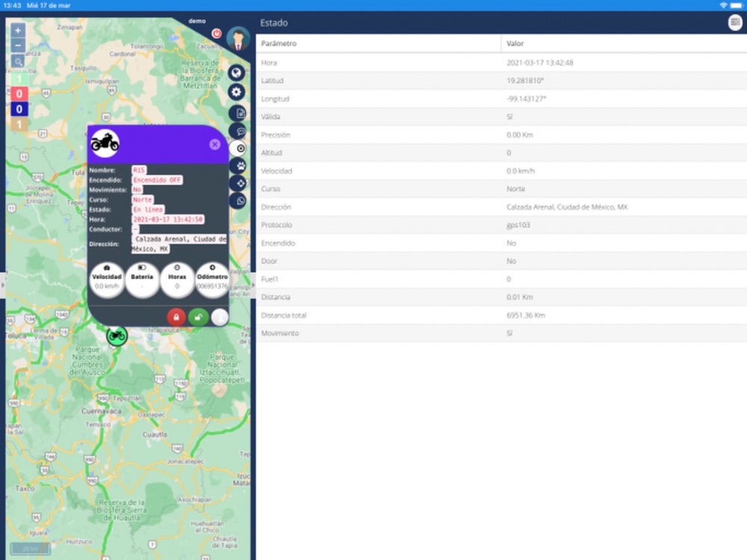747x560 pixels.
Task: Click the Wi-Fi status icon
Action: pos(723,5)
